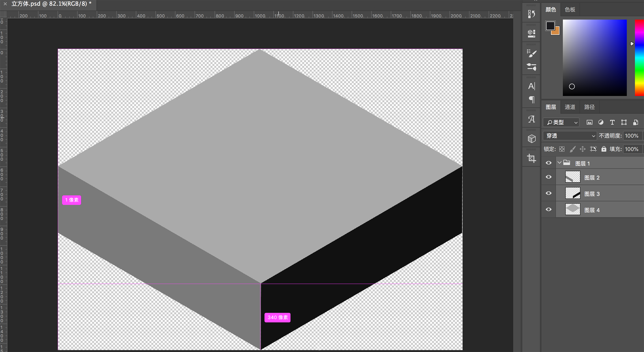Open the History panel icon
The image size is (644, 352).
pos(531,14)
